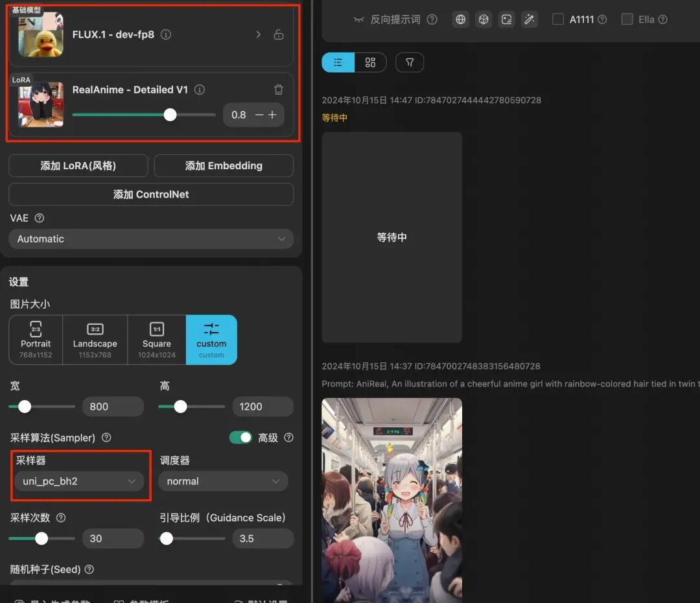Open info for RealAnime - Detailed V1
This screenshot has height=603, width=700.
[x=200, y=89]
